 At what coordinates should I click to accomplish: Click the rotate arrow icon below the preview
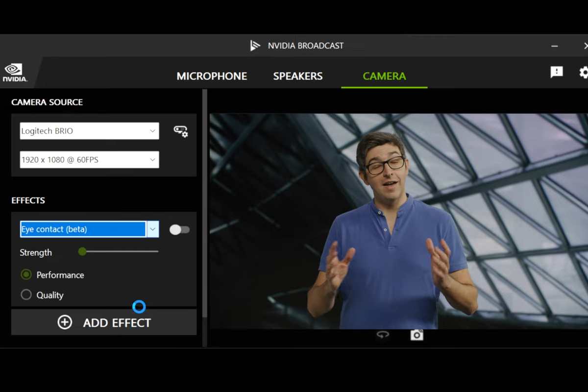pos(383,335)
